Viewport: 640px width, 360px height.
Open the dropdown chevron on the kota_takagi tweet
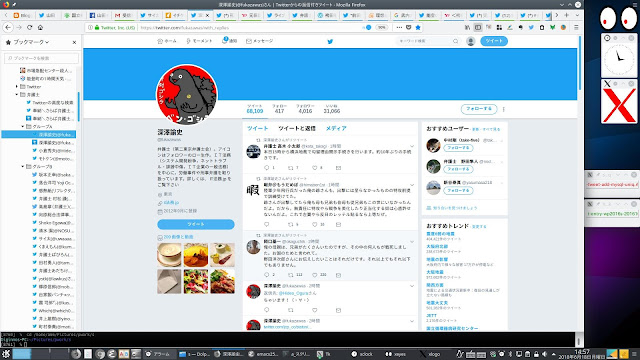[x=412, y=146]
